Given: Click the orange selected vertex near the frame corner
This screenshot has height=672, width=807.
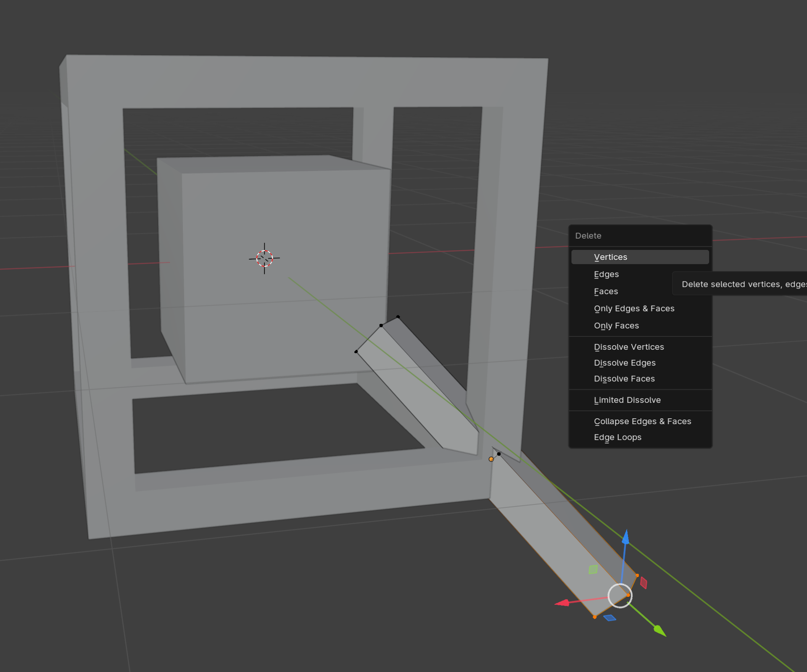Looking at the screenshot, I should (491, 459).
